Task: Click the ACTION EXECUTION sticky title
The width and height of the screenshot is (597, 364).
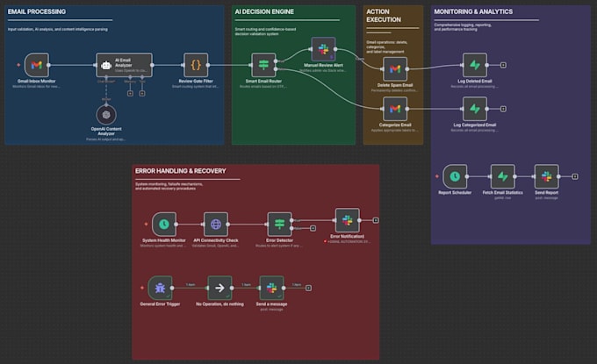Action: click(384, 16)
